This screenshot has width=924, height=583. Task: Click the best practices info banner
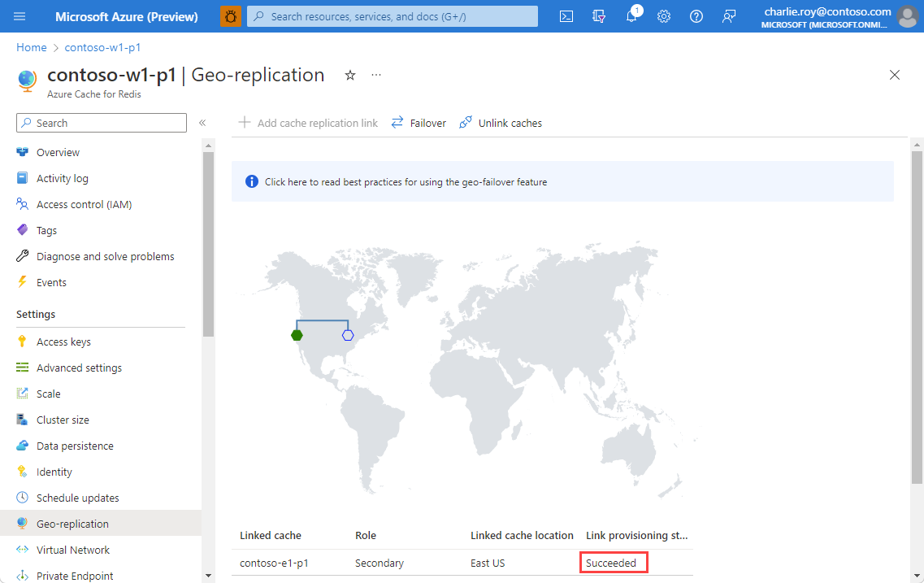[406, 182]
